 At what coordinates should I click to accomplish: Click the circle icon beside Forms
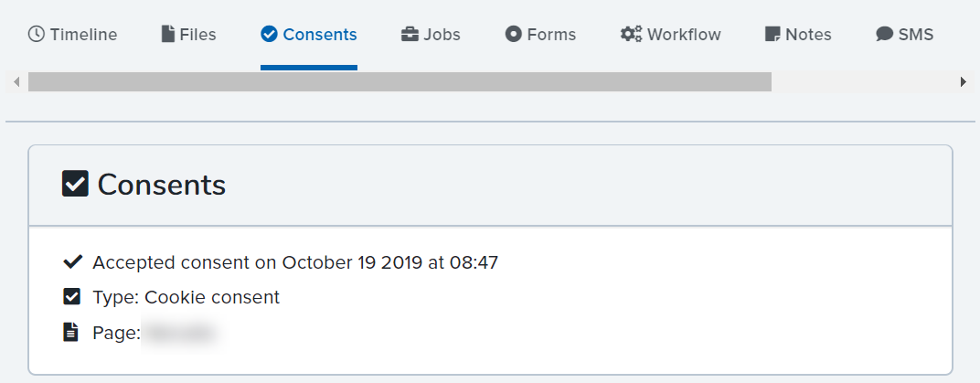coord(513,35)
